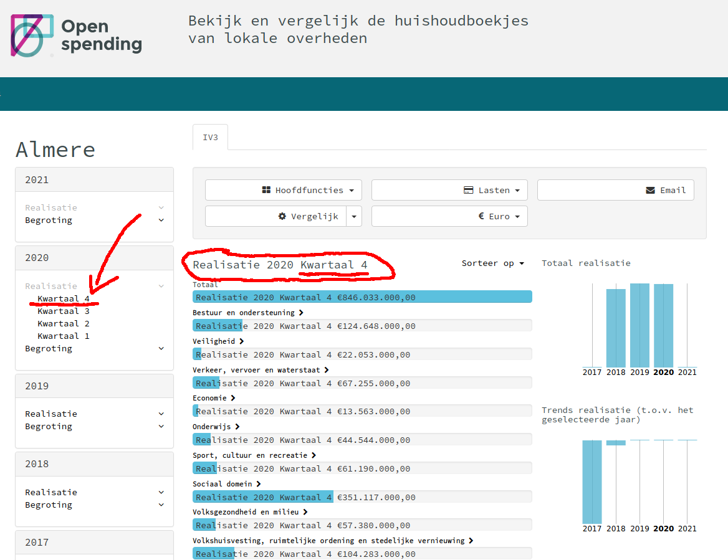Click the Totaal realisatie chart title
Viewport: 728px width, 560px height.
pos(586,263)
